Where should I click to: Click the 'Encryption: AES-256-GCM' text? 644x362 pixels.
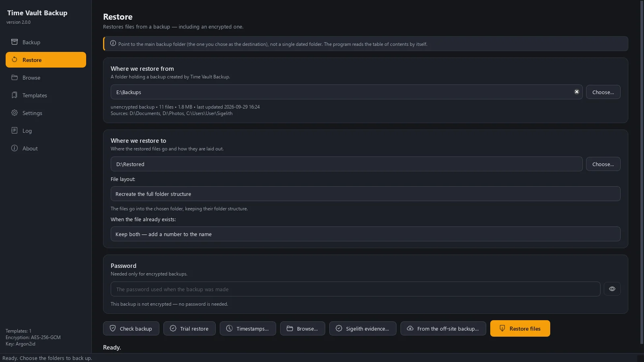33,337
